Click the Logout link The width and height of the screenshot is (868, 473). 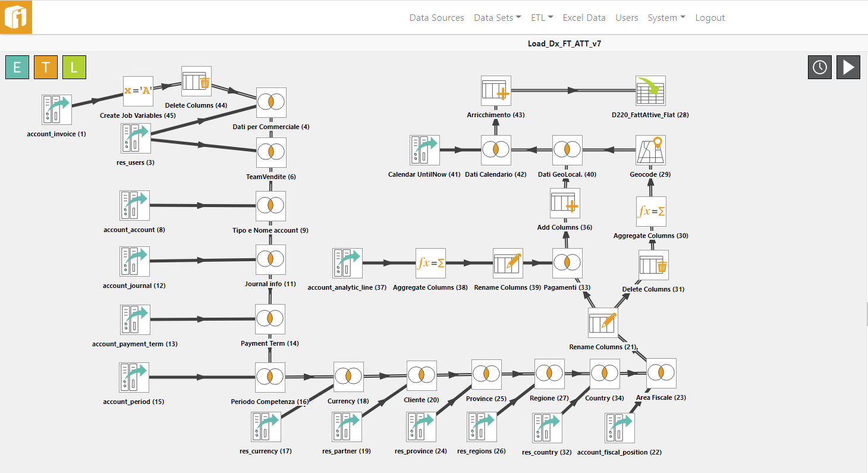click(710, 17)
